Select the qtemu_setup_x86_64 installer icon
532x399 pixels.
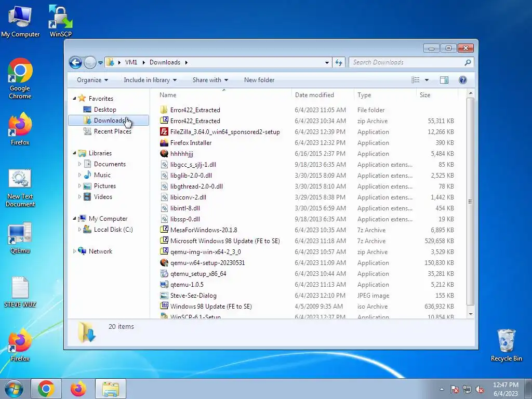pos(164,273)
